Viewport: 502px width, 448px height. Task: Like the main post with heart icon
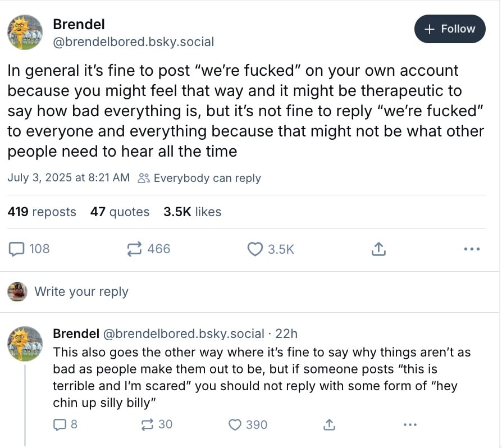click(255, 249)
